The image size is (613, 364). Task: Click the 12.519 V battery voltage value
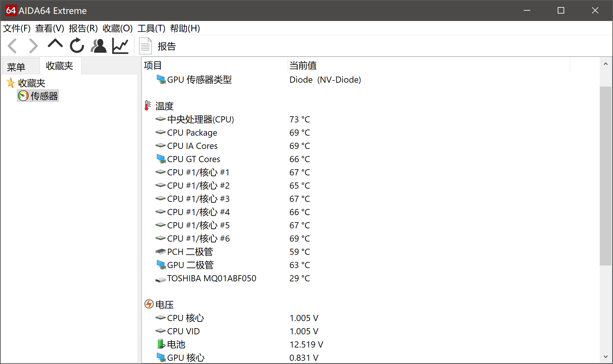click(306, 344)
